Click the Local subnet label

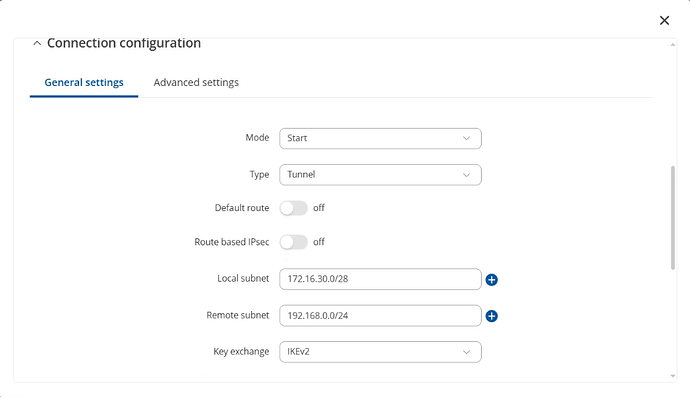pos(243,278)
